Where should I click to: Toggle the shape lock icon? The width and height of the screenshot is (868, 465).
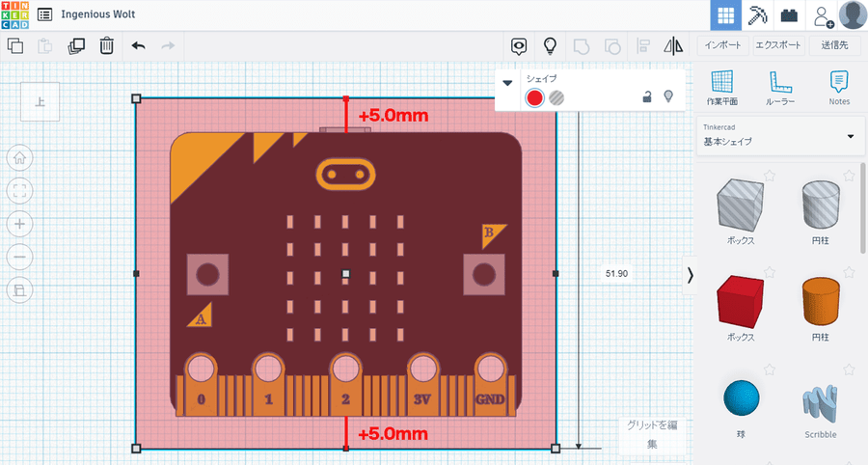point(646,97)
